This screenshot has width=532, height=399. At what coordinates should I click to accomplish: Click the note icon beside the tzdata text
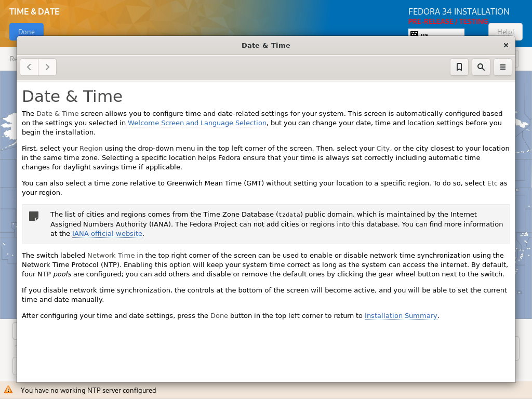coord(34,216)
